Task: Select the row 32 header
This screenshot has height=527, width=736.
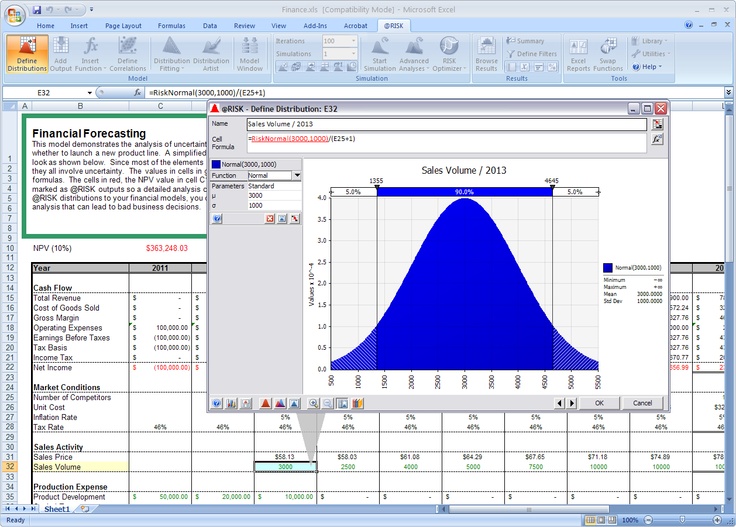Action: pos(10,466)
